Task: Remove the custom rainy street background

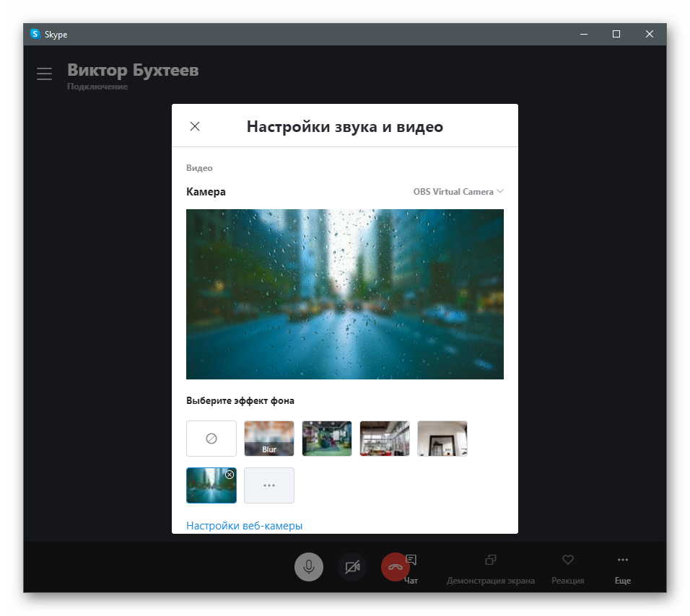Action: pyautogui.click(x=230, y=475)
